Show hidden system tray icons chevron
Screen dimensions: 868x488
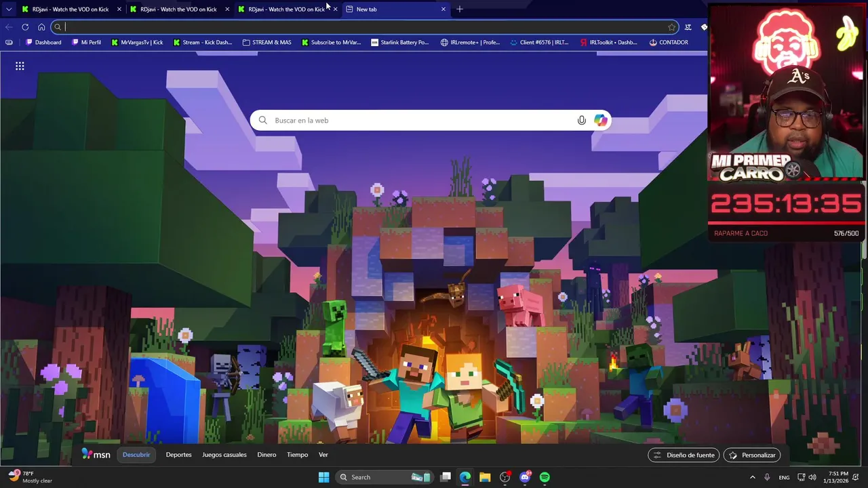pos(753,477)
